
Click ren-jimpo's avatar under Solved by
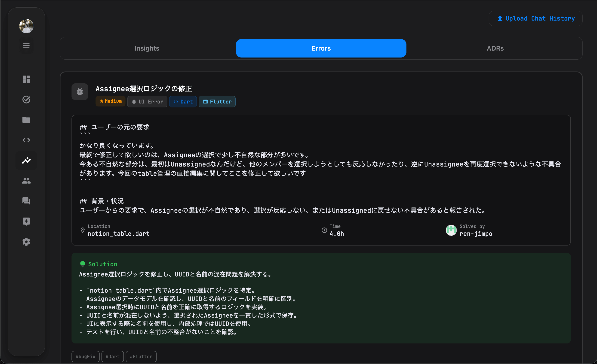pyautogui.click(x=451, y=230)
